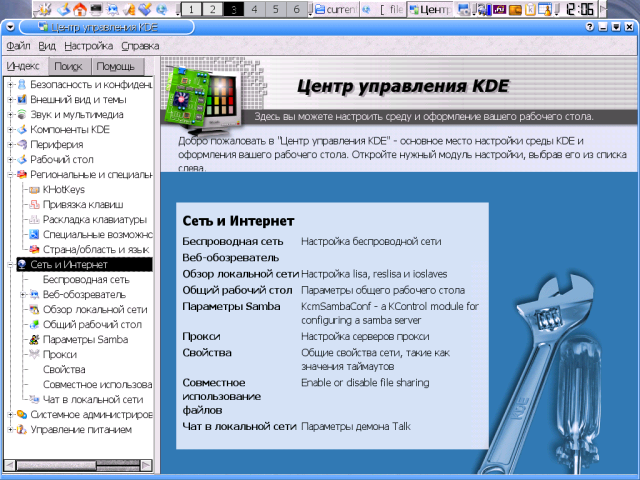Viewport: 640px width, 480px height.
Task: Switch to the Поиск tab
Action: 68,66
